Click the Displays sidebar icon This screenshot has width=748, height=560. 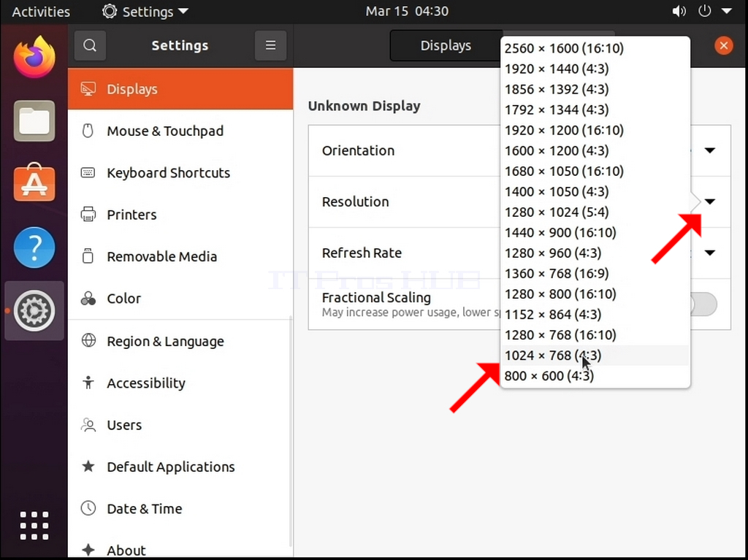[x=88, y=89]
